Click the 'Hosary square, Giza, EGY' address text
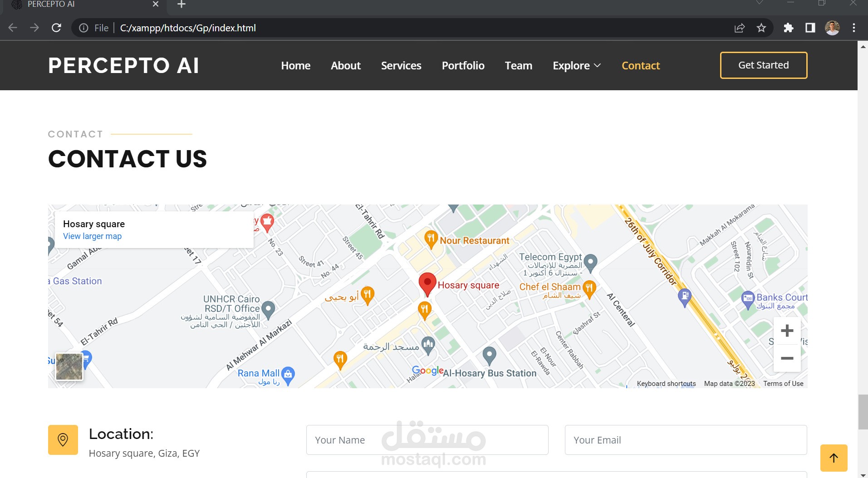The height and width of the screenshot is (478, 868). pos(144,454)
